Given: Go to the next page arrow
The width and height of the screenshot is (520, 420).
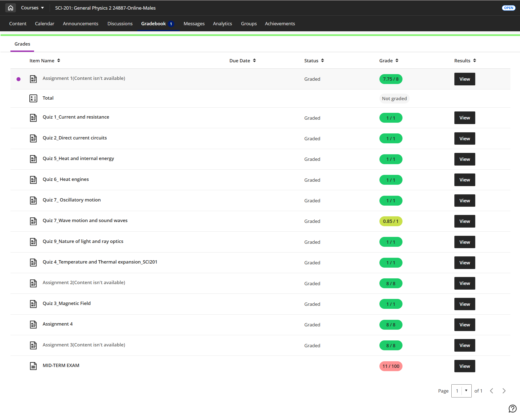Looking at the screenshot, I should (504, 391).
